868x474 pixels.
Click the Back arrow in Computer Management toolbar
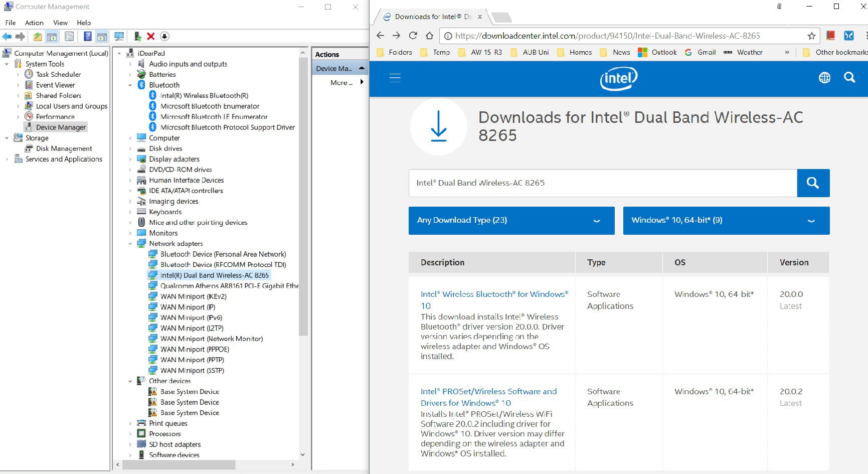pos(7,36)
